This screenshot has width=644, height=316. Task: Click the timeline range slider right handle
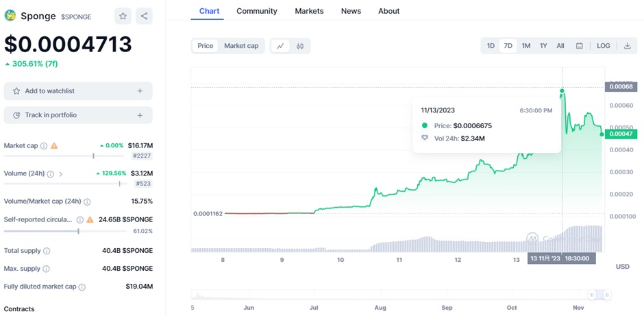(607, 295)
